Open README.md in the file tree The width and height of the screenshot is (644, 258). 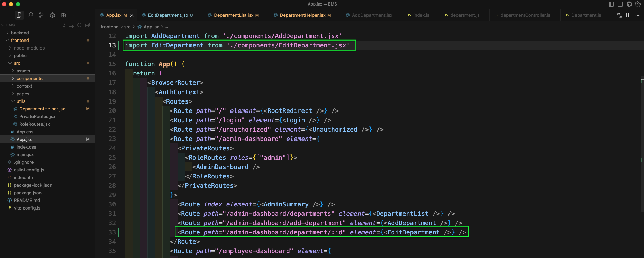click(47, 200)
